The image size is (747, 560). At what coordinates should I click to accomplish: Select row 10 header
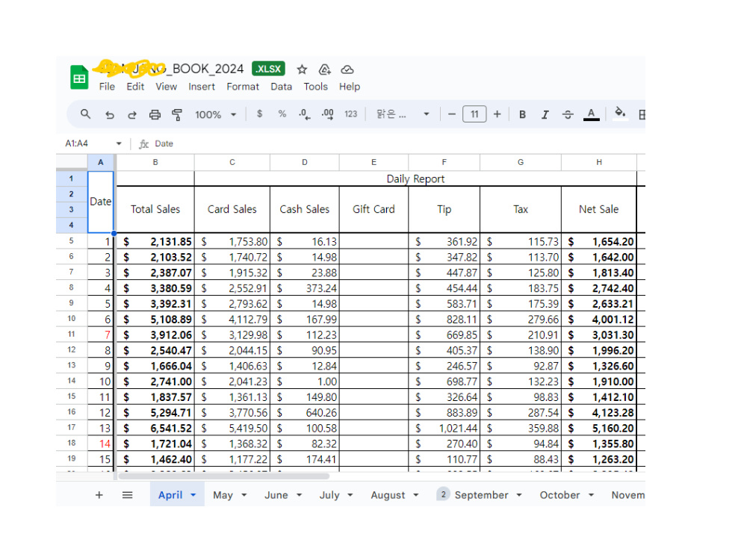tap(72, 319)
